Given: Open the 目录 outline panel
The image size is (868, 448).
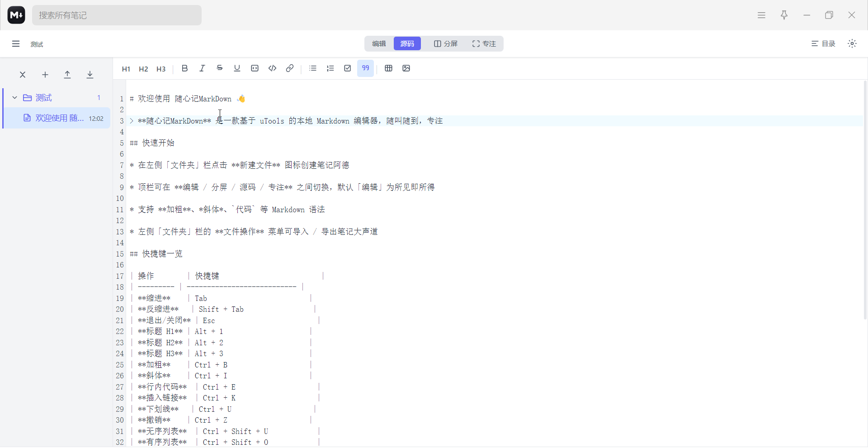Looking at the screenshot, I should [823, 44].
